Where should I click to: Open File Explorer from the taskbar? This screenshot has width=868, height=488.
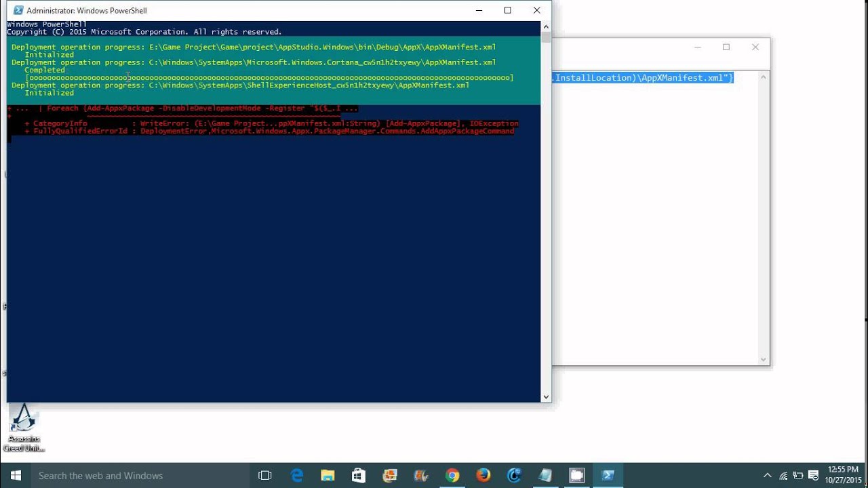click(x=328, y=476)
